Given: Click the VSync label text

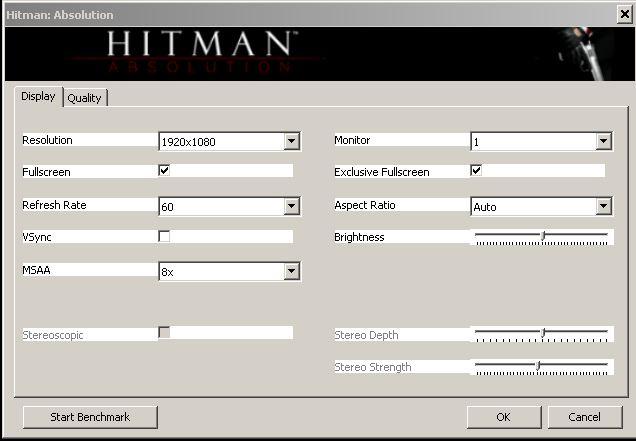Looking at the screenshot, I should [x=37, y=237].
